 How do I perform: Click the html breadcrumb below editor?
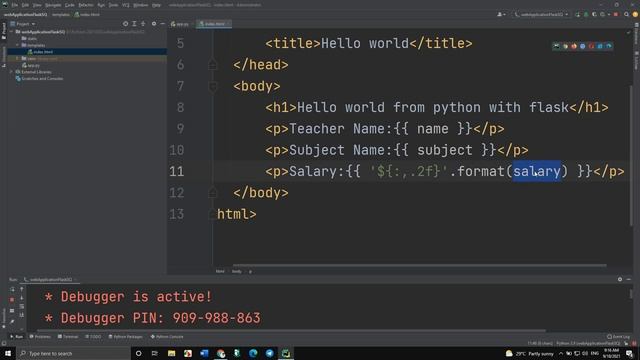(x=220, y=271)
